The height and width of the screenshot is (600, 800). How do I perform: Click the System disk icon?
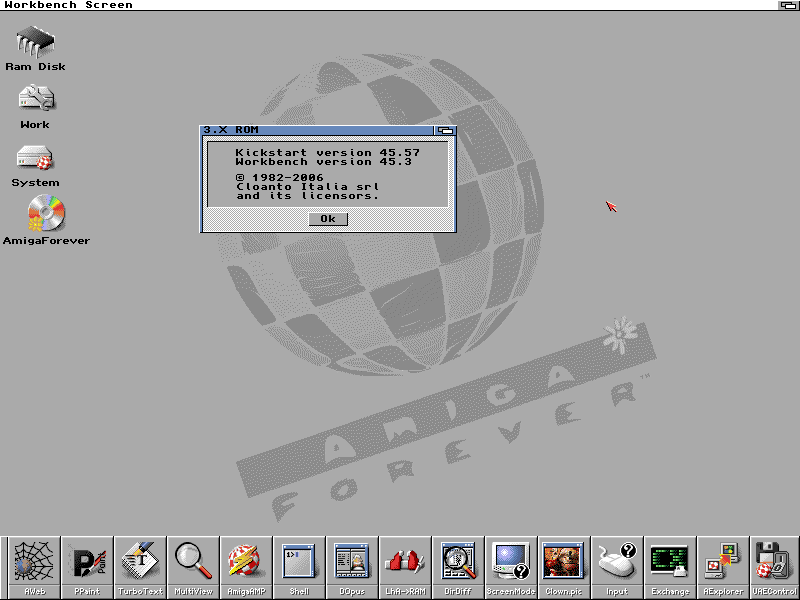pyautogui.click(x=35, y=158)
